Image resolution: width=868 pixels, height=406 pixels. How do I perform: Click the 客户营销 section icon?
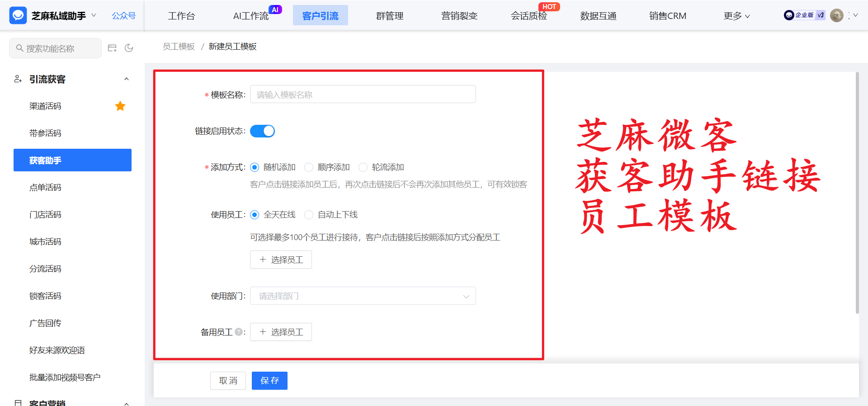(18, 402)
